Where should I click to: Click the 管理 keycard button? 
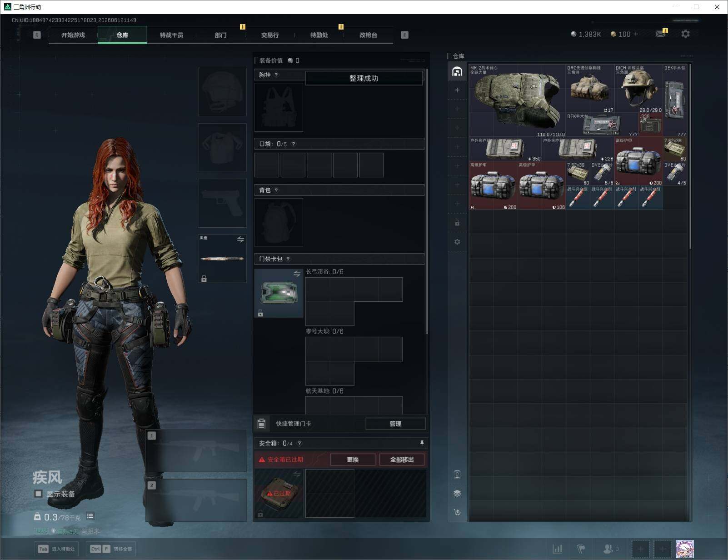point(395,424)
